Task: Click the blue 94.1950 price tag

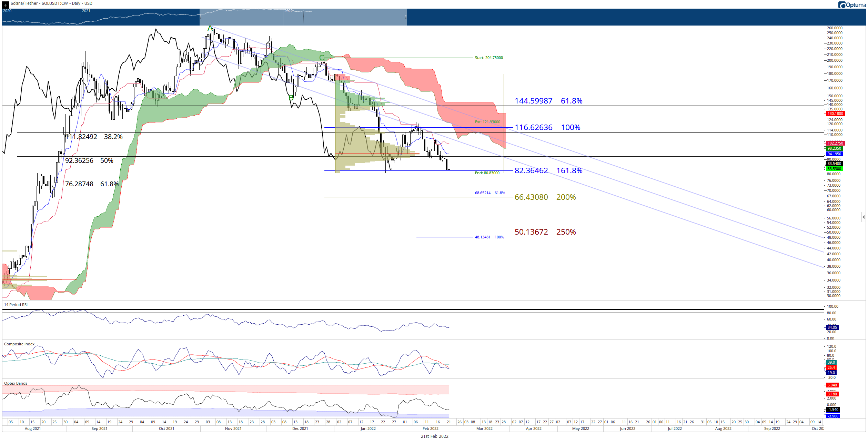Action: [x=834, y=154]
